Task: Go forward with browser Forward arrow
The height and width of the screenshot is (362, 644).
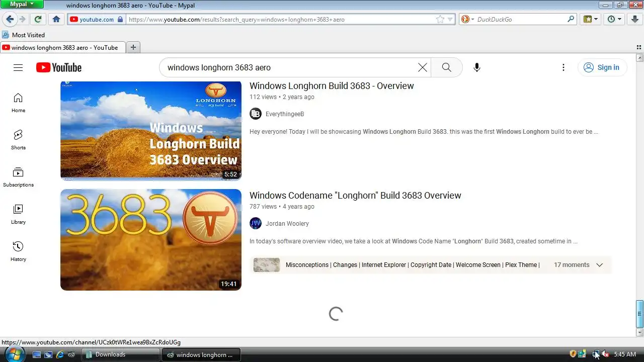Action: 23,19
